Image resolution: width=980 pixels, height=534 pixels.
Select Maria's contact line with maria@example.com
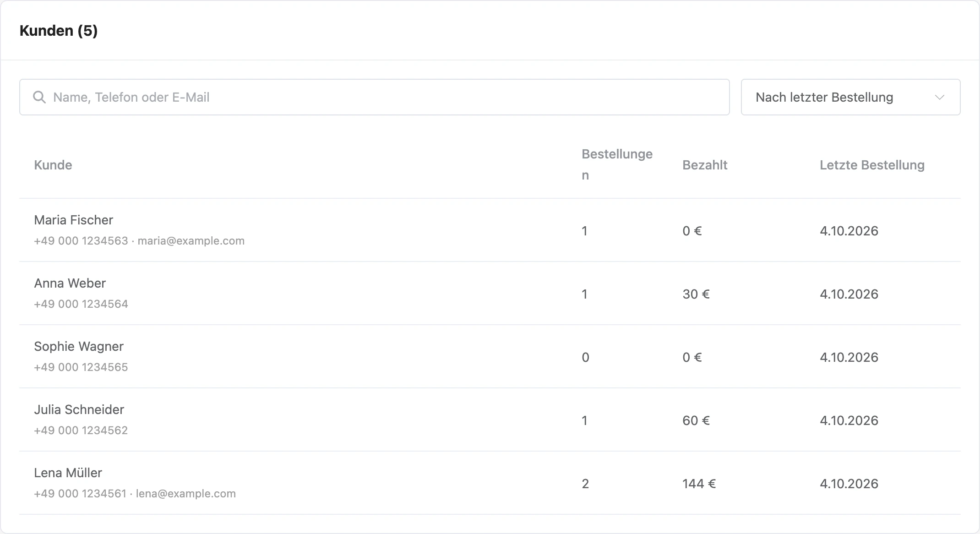(139, 241)
